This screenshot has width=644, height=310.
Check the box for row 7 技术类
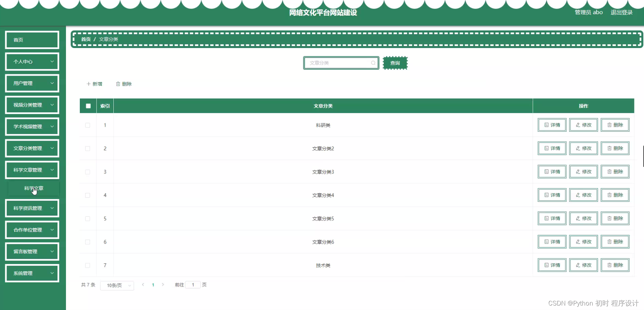(x=88, y=265)
